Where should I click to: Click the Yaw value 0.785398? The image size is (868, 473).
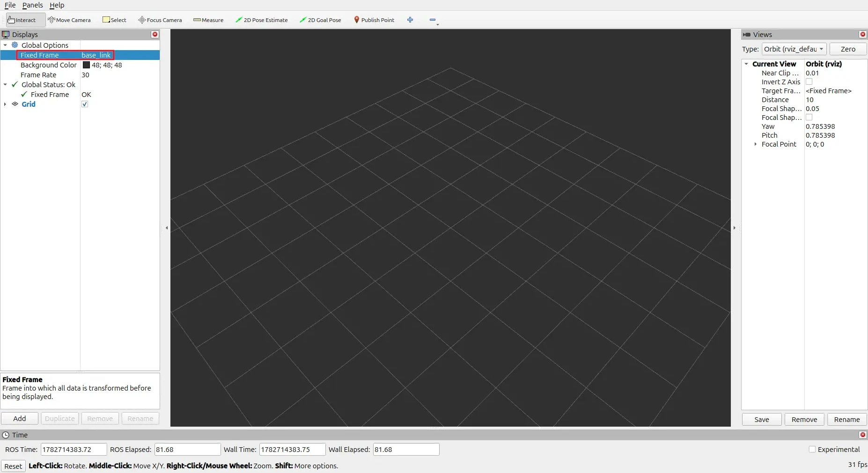pyautogui.click(x=820, y=126)
